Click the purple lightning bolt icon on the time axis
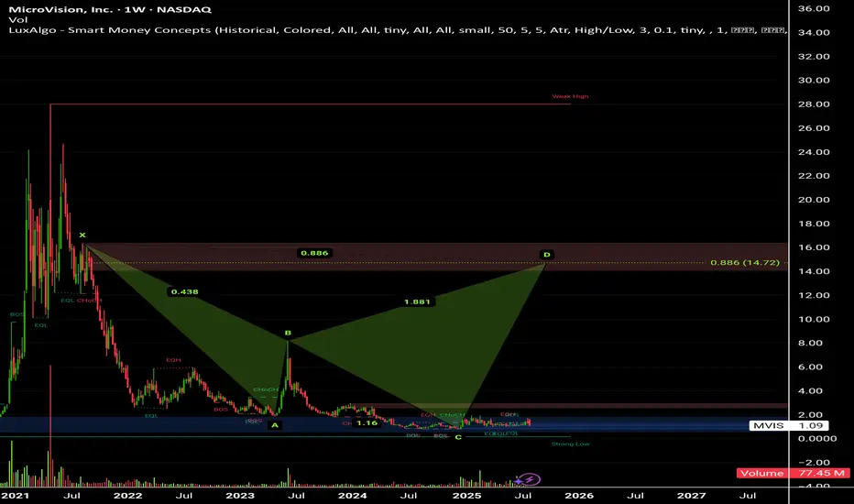Image resolution: width=854 pixels, height=504 pixels. pyautogui.click(x=529, y=479)
